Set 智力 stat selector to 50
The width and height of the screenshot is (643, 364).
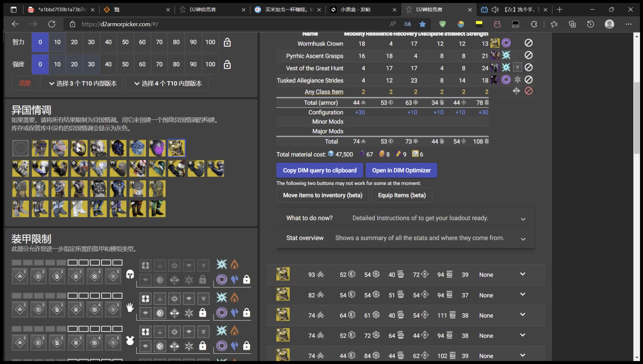(x=125, y=42)
